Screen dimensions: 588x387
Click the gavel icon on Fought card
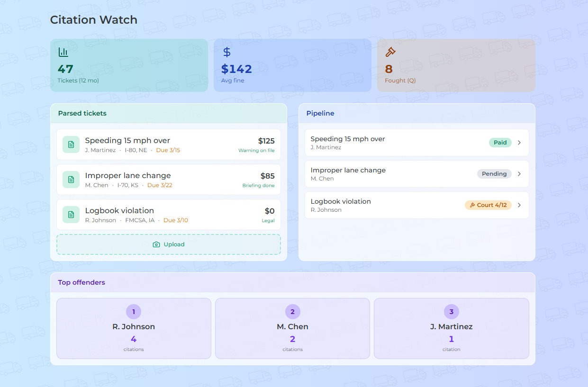coord(390,52)
